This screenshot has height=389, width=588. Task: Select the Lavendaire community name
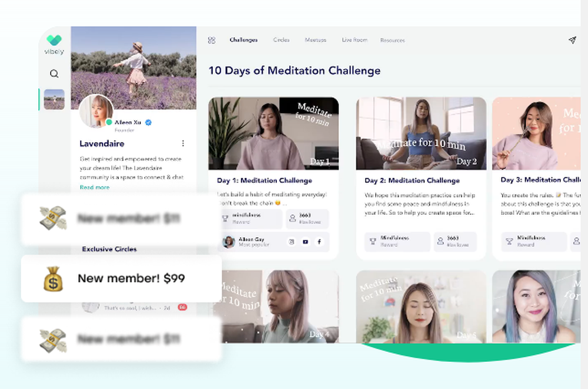tap(102, 144)
